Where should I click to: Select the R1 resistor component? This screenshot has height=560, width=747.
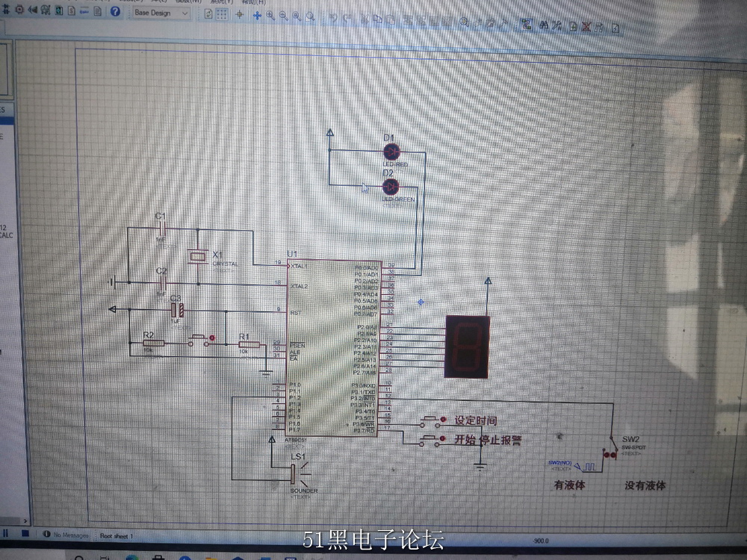click(249, 345)
